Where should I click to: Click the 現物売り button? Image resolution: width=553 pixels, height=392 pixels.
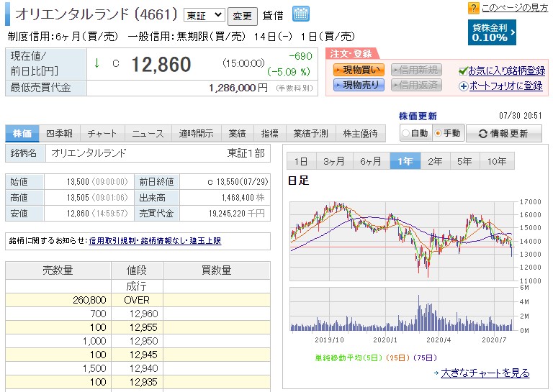(x=359, y=85)
